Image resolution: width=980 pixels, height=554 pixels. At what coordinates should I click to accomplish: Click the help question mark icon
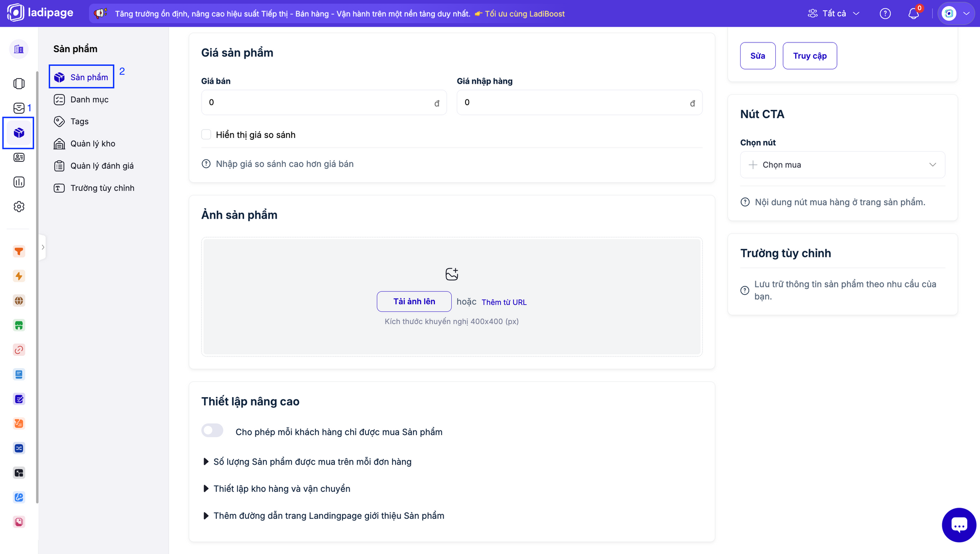pyautogui.click(x=885, y=14)
